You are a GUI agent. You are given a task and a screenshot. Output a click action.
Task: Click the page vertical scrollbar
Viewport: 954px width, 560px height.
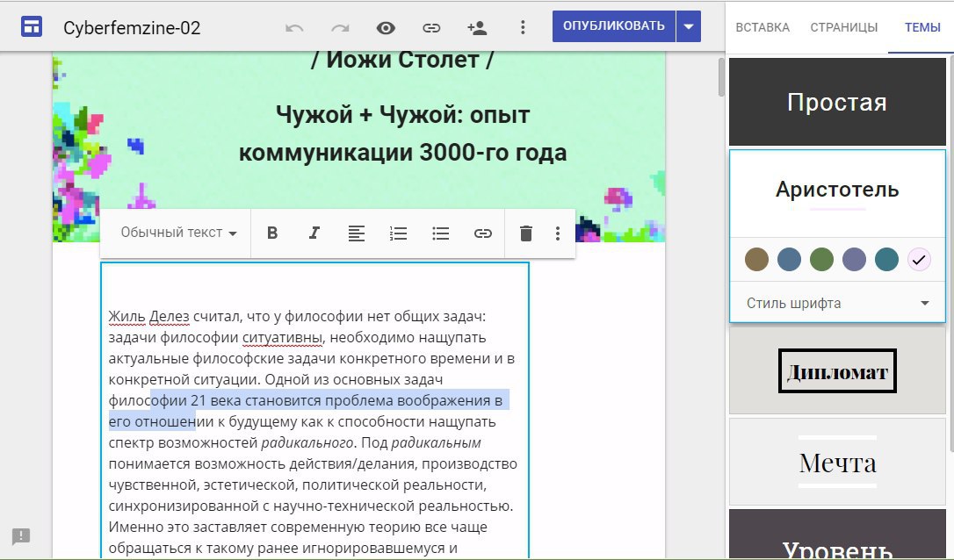(721, 76)
